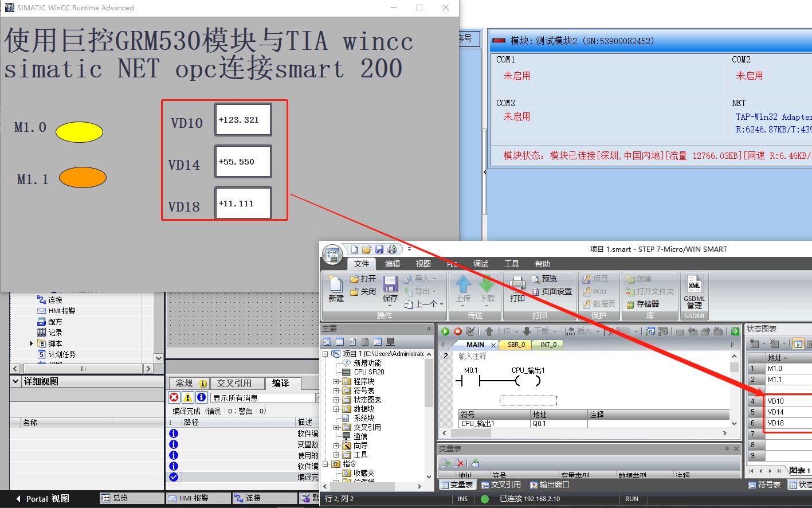Screen dimensions: 812x508
Task: Select the 交叉引用 tab in TIA inspector
Action: coord(238,383)
